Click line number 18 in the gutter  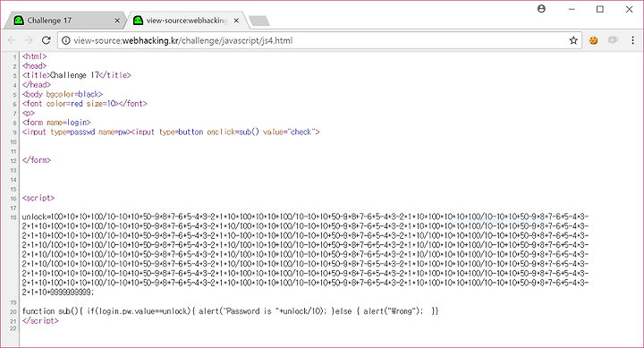click(x=13, y=217)
